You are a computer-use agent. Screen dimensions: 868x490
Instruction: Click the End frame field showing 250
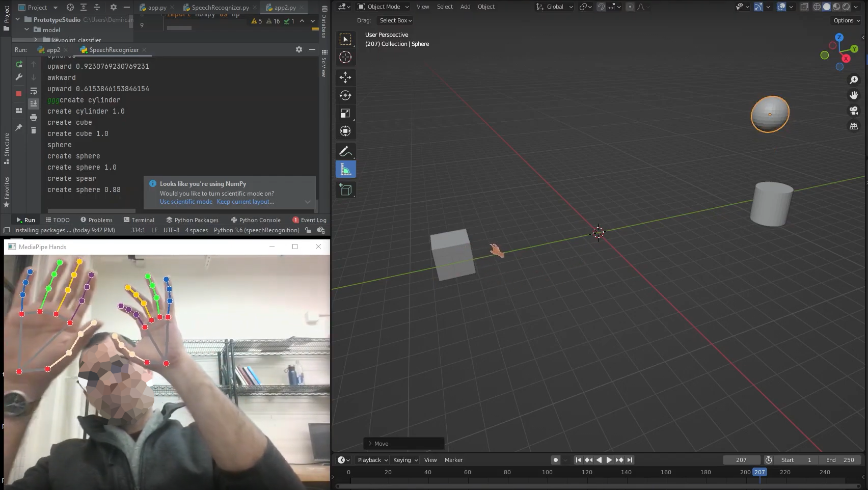point(840,460)
